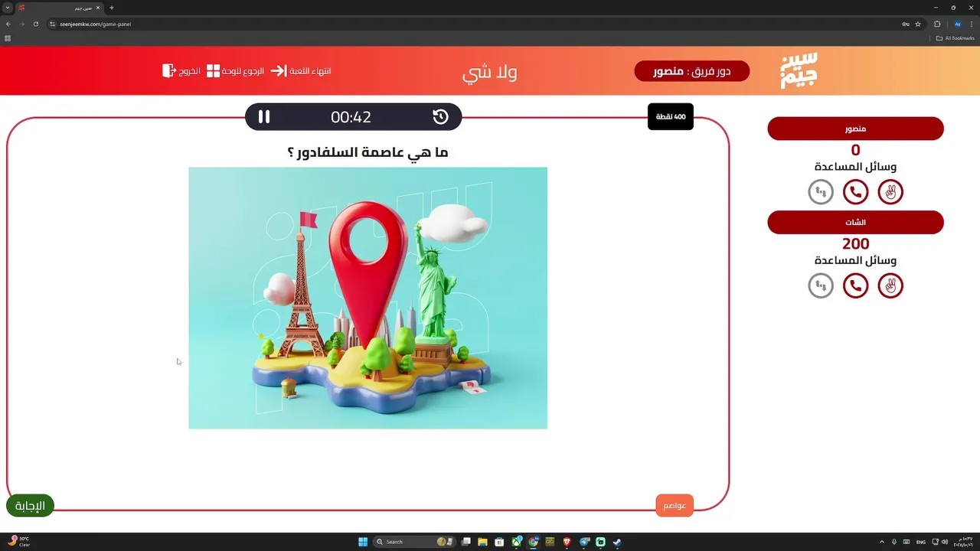
Task: Open الرجوع للوحة board grid icon
Action: click(214, 70)
